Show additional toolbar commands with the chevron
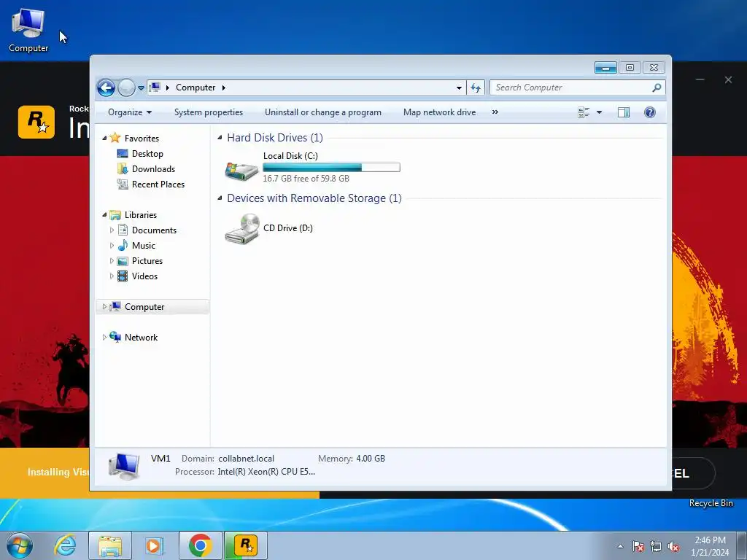This screenshot has width=747, height=560. point(495,112)
